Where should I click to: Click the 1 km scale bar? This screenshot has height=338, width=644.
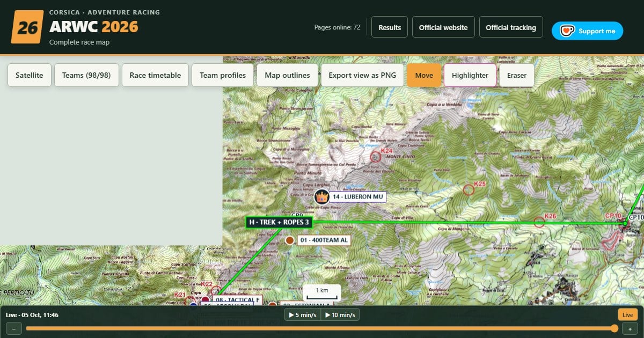pyautogui.click(x=322, y=293)
